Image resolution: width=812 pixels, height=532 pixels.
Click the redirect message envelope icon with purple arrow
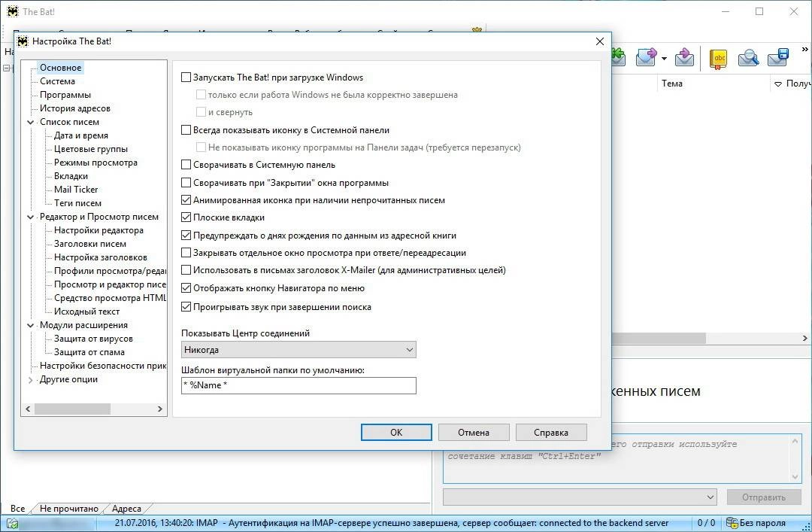(685, 57)
